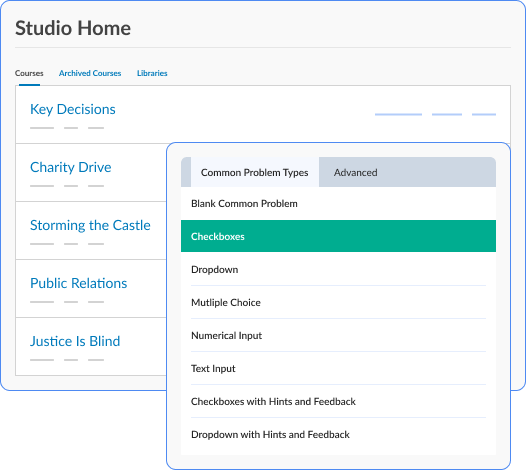Choose Text Input problem type
526x470 pixels.
(x=338, y=368)
